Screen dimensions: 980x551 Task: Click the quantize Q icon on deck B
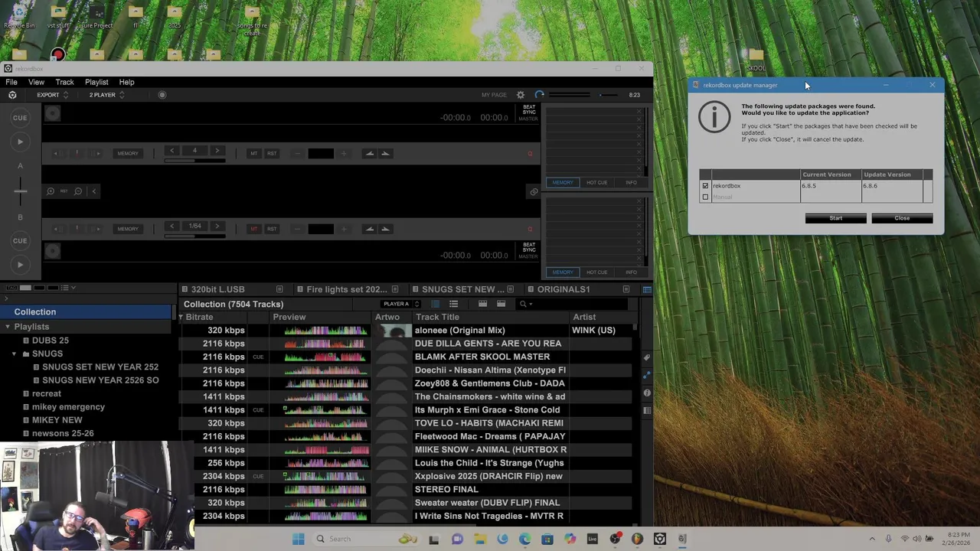529,229
